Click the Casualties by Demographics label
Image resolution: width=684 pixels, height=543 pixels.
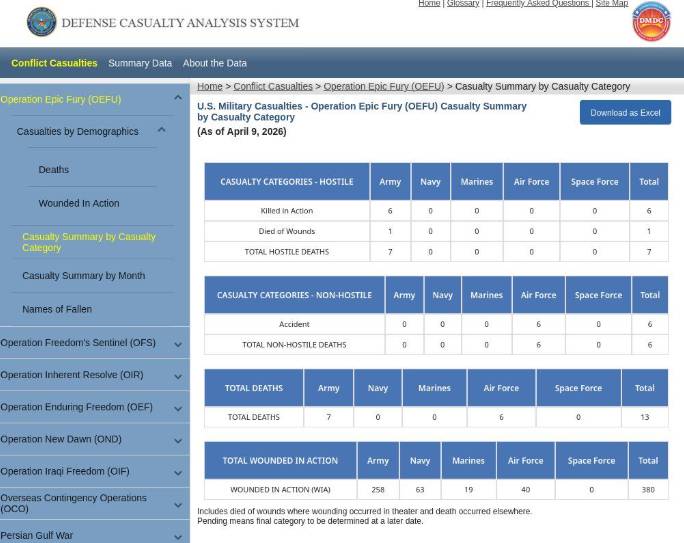(x=78, y=131)
